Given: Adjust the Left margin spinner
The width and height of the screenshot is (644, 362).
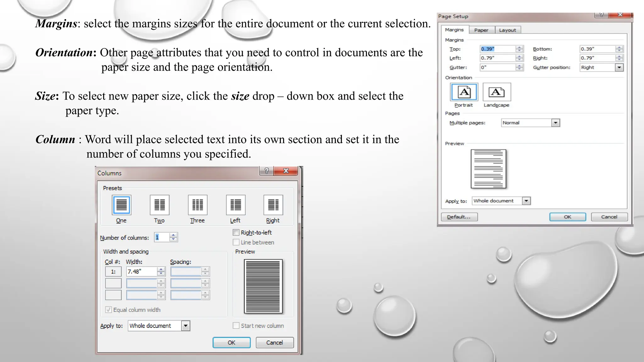Looking at the screenshot, I should click(519, 58).
